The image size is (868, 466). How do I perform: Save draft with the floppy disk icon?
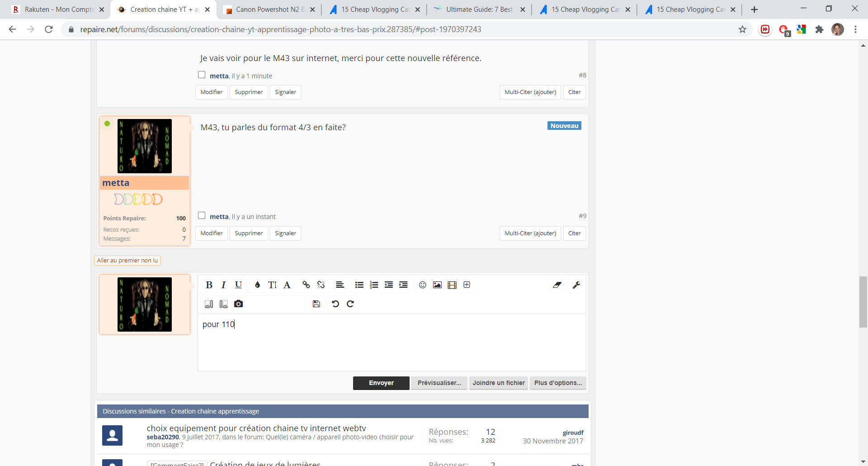click(x=316, y=304)
